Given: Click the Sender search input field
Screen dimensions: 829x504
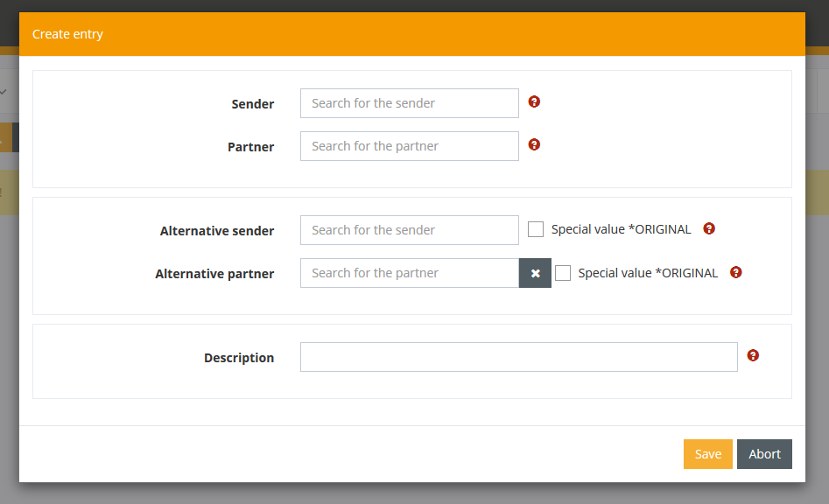Looking at the screenshot, I should pos(409,103).
